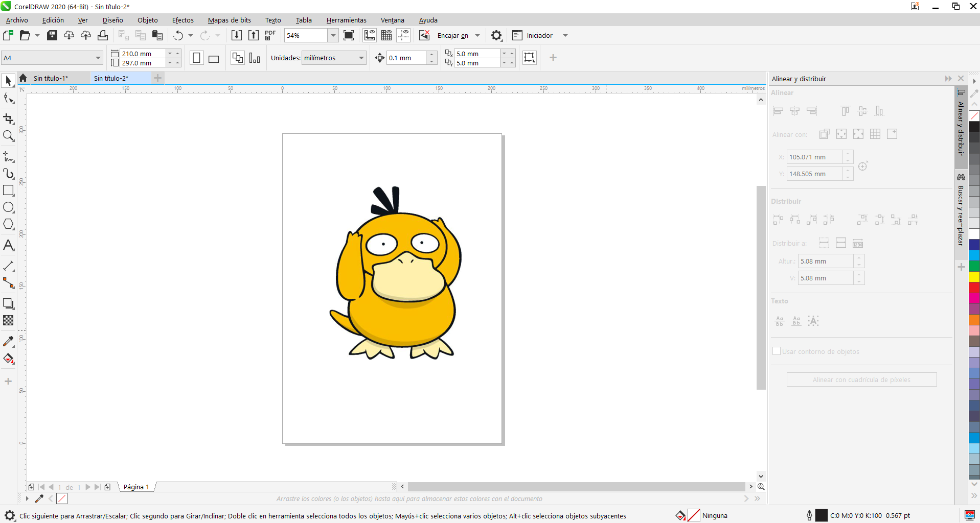The image size is (980, 523).
Task: Open the Options gear in the toolbar
Action: tap(496, 35)
